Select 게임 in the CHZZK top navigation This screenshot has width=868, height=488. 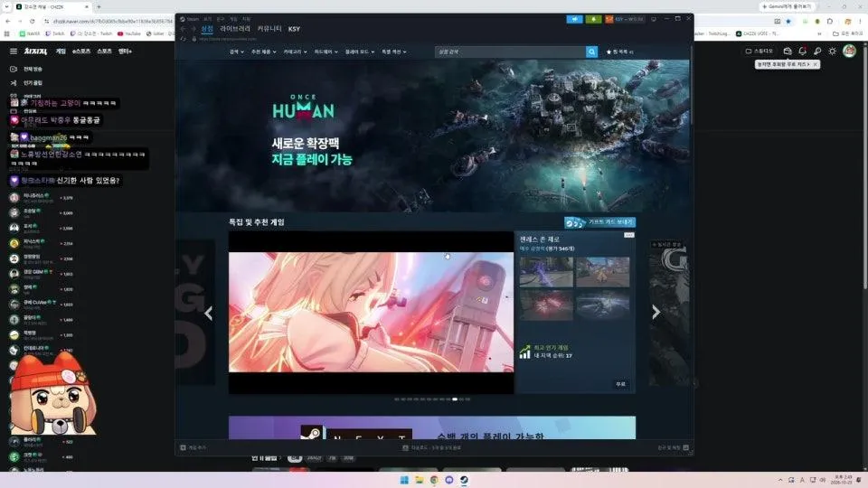pyautogui.click(x=61, y=51)
